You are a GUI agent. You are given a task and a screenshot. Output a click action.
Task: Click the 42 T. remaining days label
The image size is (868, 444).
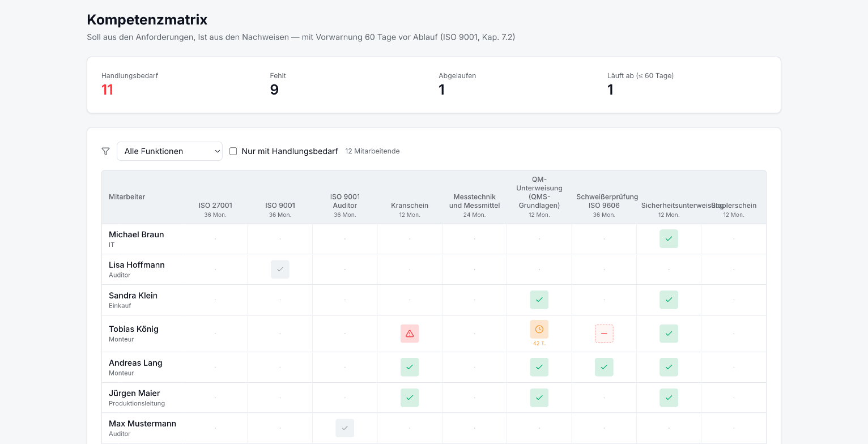tap(539, 343)
